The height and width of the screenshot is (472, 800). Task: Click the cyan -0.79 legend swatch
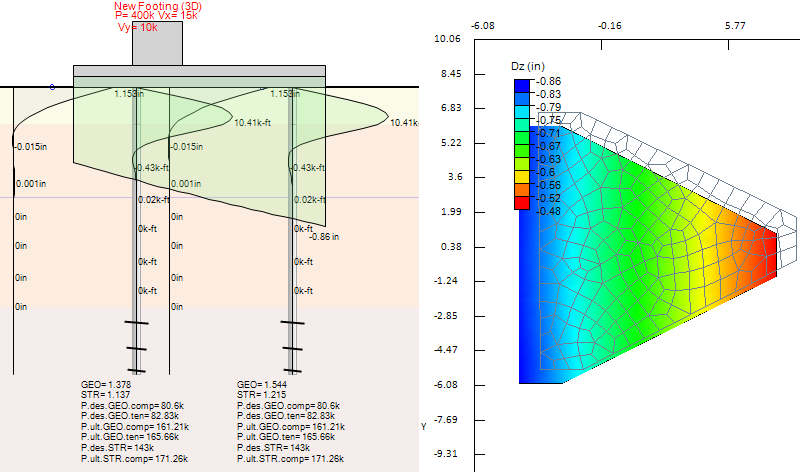pos(522,111)
